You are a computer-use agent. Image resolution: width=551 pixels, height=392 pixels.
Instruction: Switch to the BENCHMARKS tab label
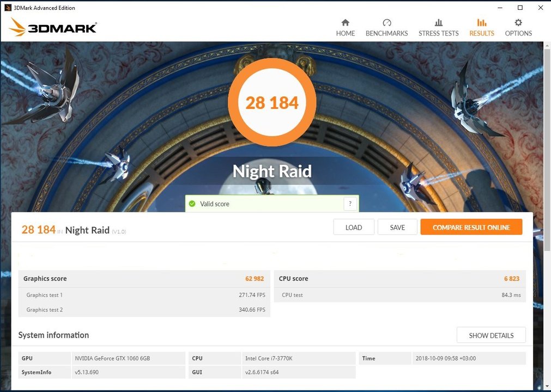pyautogui.click(x=386, y=33)
